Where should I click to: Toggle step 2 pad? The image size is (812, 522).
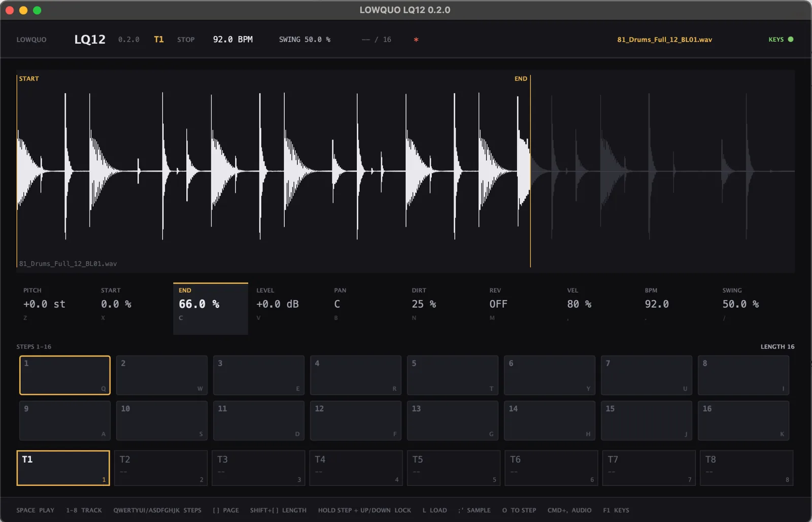tap(161, 375)
